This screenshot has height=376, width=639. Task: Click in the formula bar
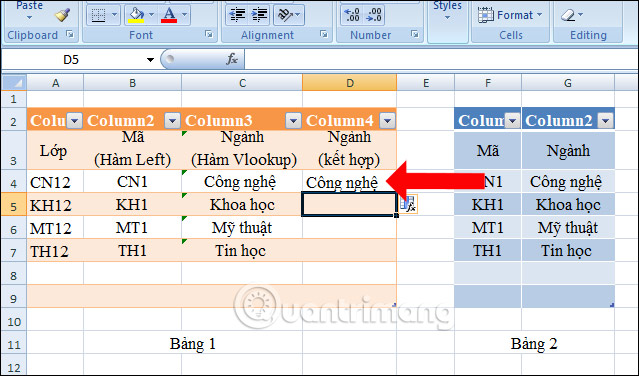pyautogui.click(x=441, y=60)
